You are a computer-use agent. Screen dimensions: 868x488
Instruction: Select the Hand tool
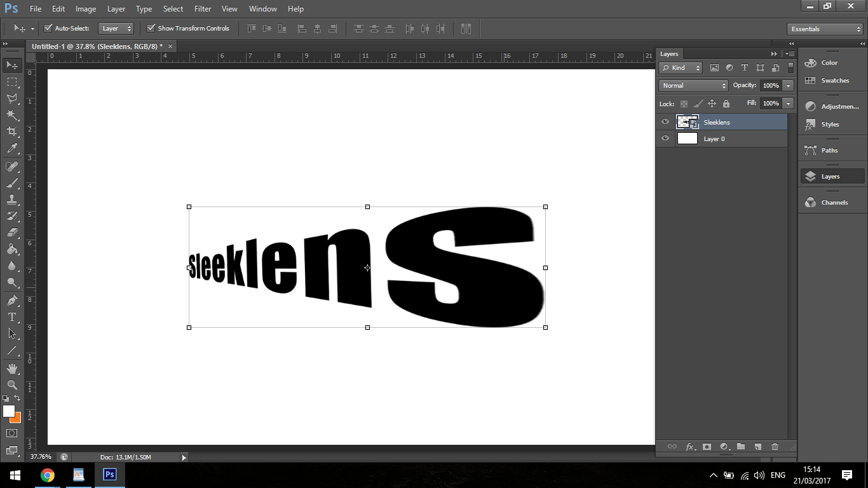coord(12,369)
